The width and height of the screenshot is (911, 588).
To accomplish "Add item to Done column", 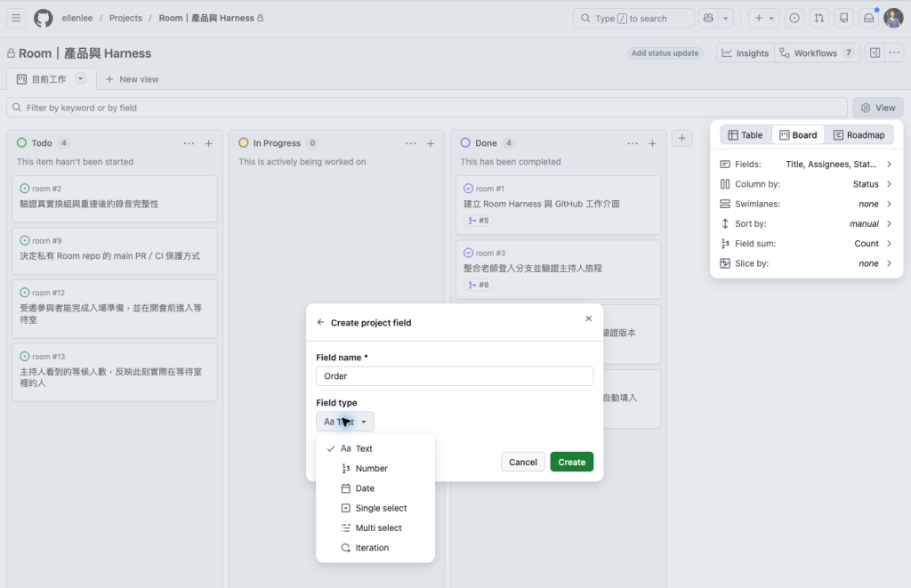I will point(652,143).
